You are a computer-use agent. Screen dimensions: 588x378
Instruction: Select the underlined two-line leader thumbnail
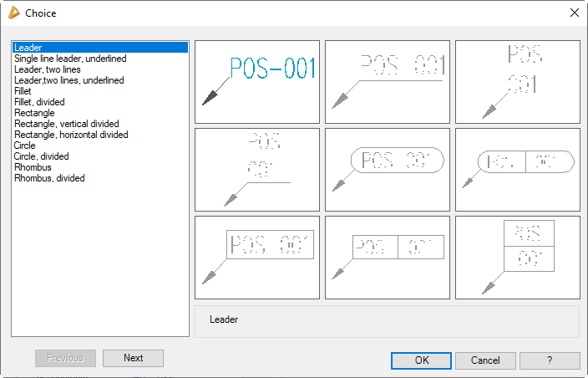257,170
